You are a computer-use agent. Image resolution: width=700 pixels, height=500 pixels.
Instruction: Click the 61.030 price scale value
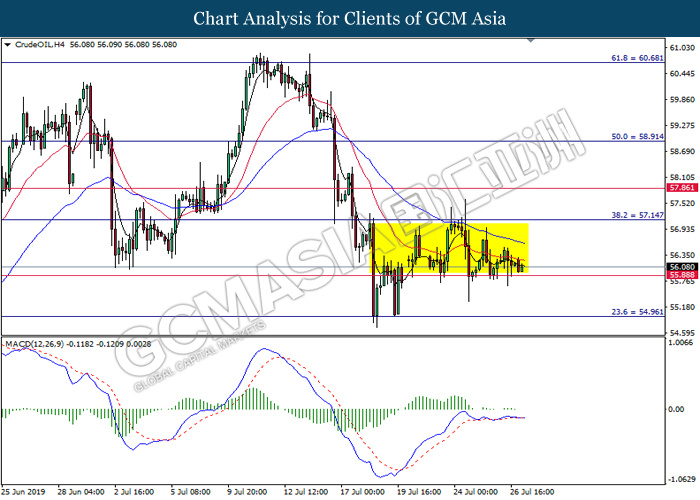pos(683,48)
